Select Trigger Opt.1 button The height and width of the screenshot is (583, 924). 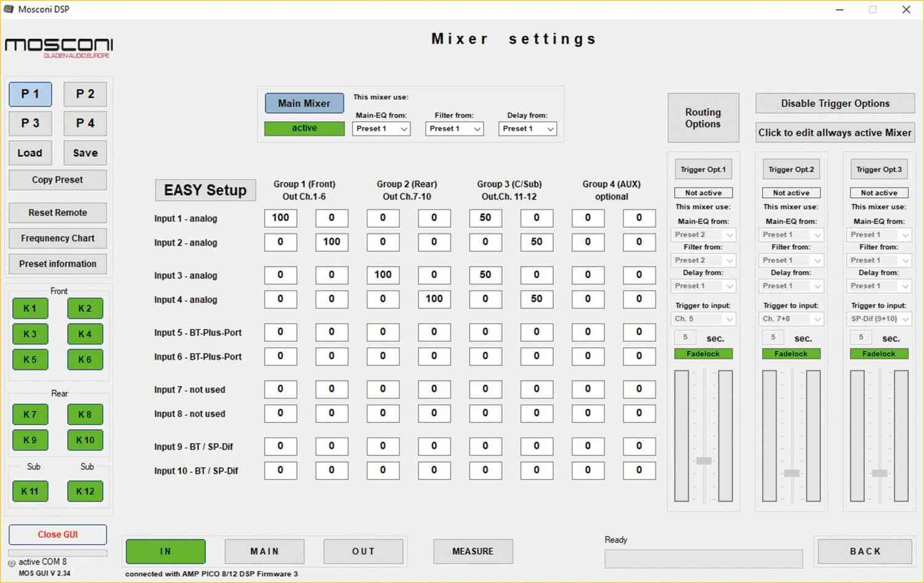pos(703,169)
